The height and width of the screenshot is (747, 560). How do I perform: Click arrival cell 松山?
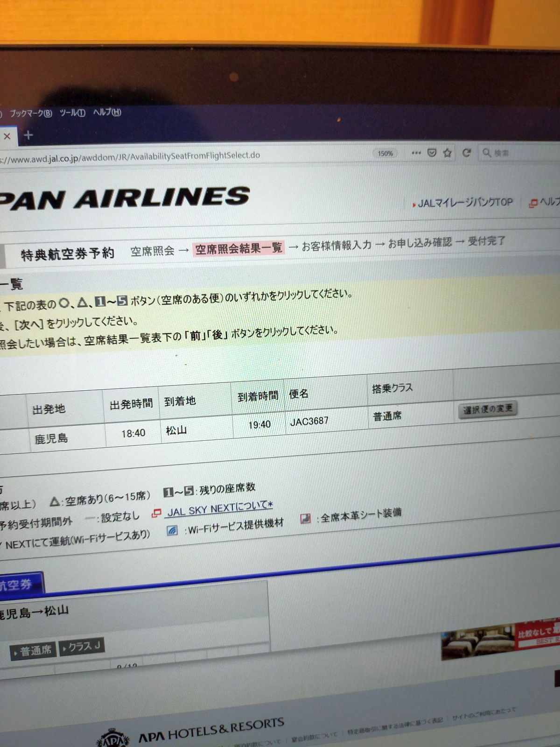tap(176, 430)
